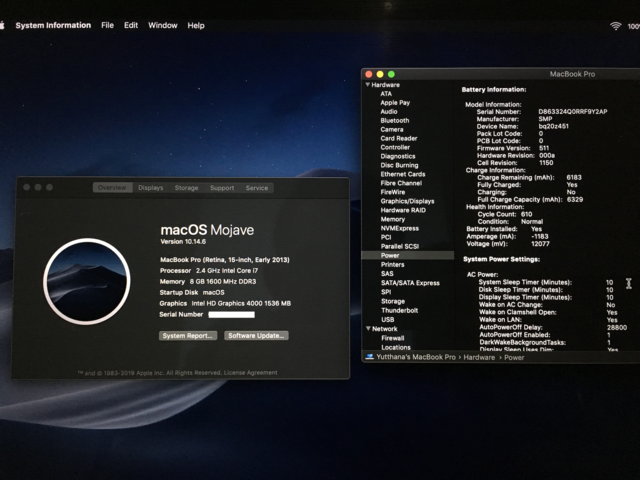Click Hardware in the path bar
Image resolution: width=640 pixels, height=480 pixels.
[479, 357]
